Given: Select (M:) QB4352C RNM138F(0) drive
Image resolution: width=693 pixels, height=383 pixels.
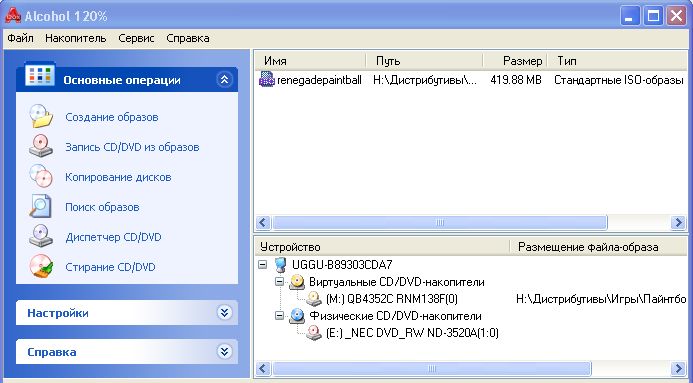Looking at the screenshot, I should tap(392, 299).
